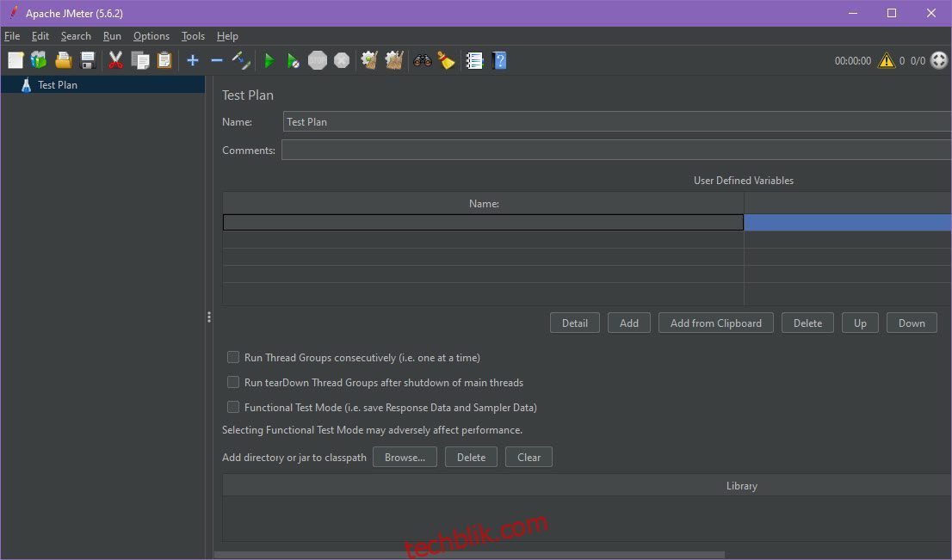Click the 00:00:00 elapsed time display
Screen dimensions: 952x560
(x=852, y=61)
